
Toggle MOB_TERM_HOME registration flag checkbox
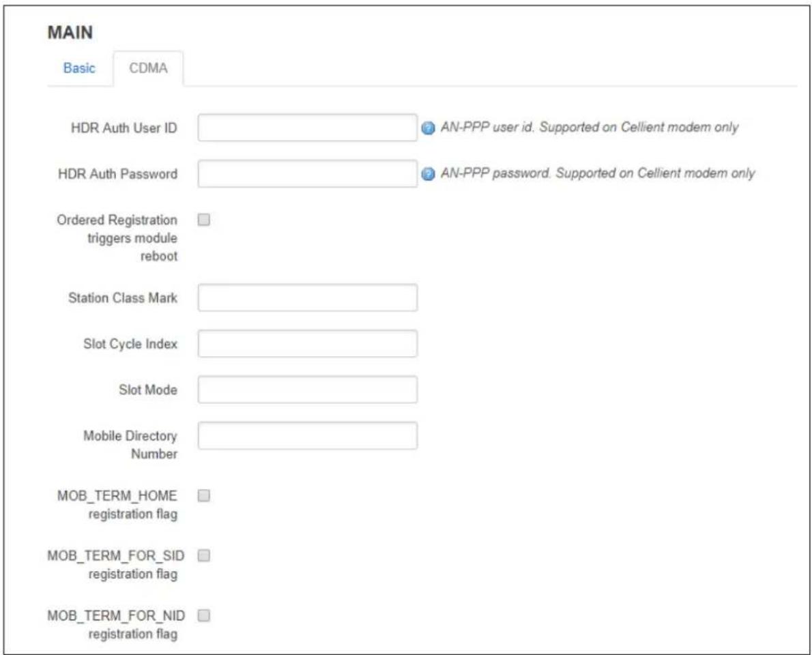(204, 495)
